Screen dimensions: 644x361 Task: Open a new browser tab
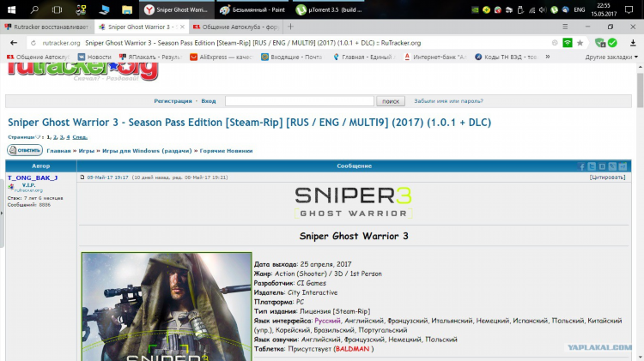tap(290, 27)
